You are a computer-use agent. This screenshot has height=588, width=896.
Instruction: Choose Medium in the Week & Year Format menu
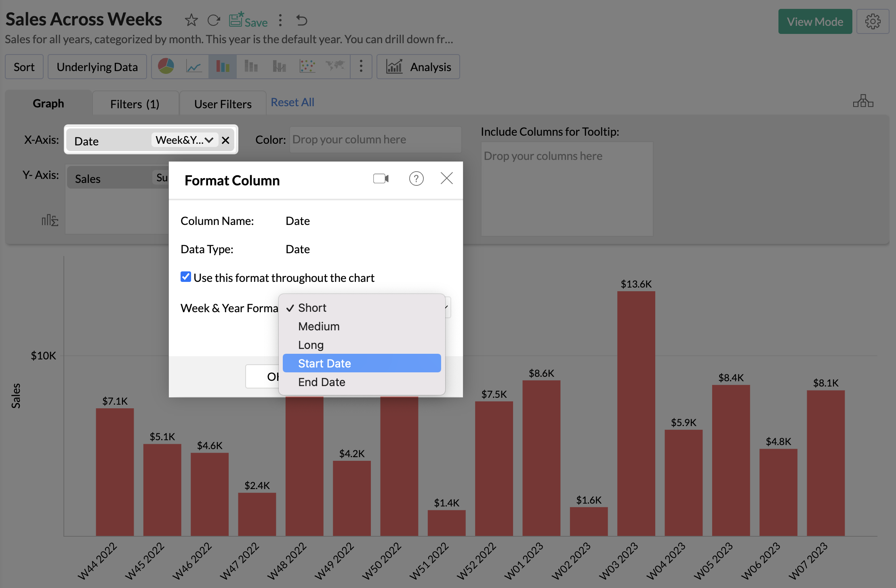(x=319, y=326)
